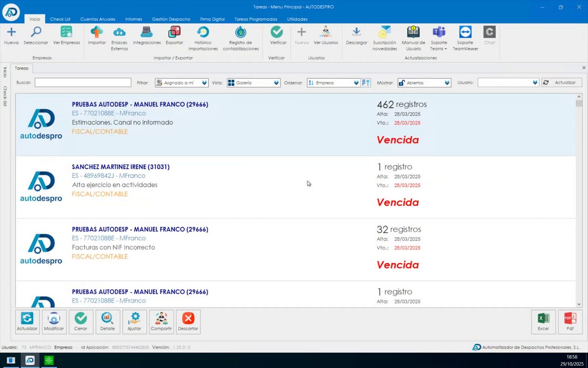Open the vertical Check list side tab
Image resolution: width=588 pixels, height=368 pixels.
point(5,96)
